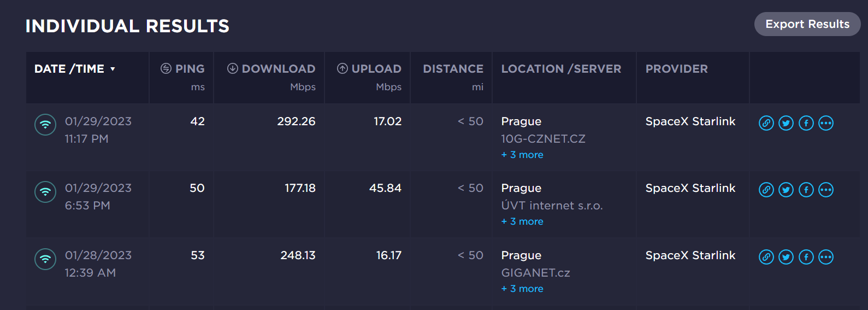Open more options for 11:17 PM result
This screenshot has width=868, height=310.
pos(826,123)
